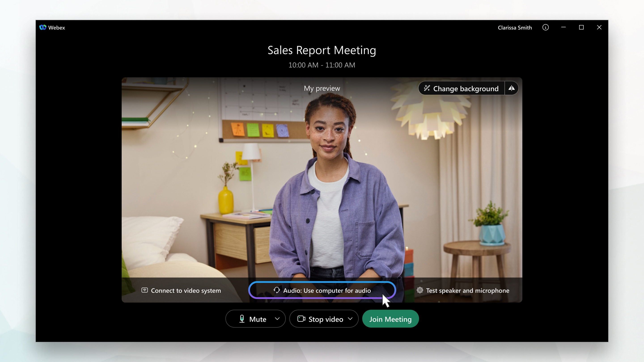Click the Clarissa Smith profile name

click(x=514, y=27)
